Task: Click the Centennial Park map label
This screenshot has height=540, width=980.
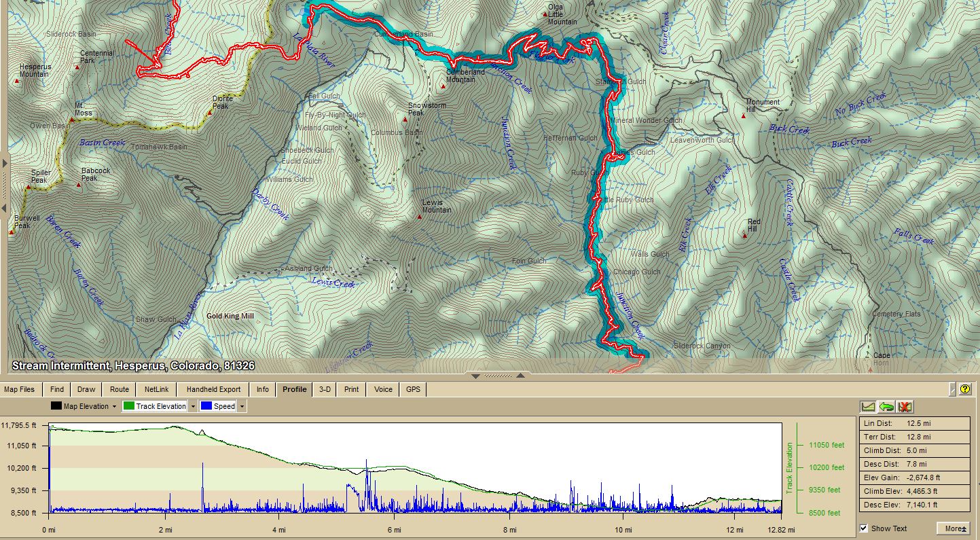Action: point(97,56)
